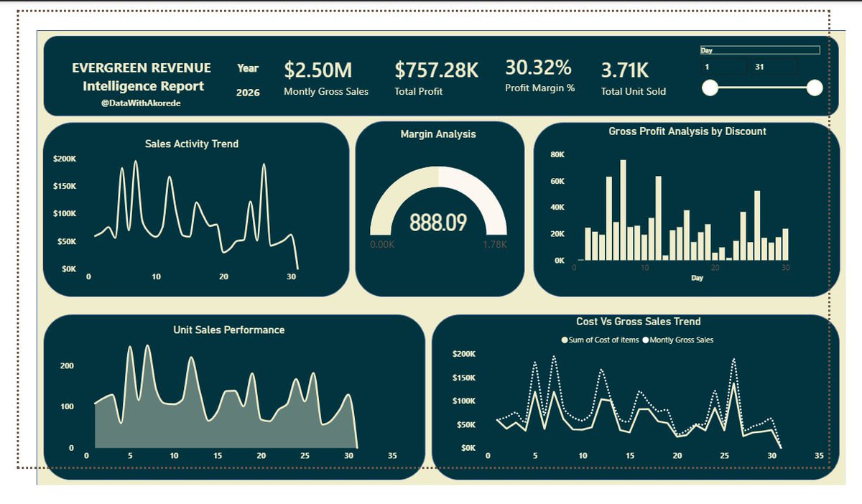Select the Sales Activity Trend chart title

point(192,144)
